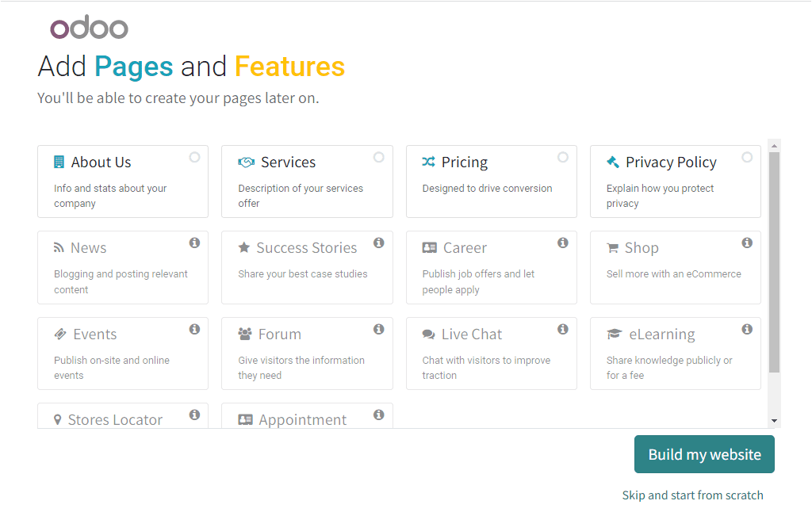Click the eLearning graduation cap icon
The width and height of the screenshot is (812, 516).
612,334
